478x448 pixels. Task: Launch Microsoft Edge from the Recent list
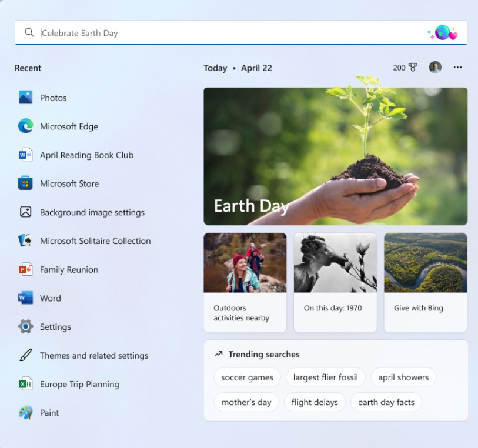pyautogui.click(x=25, y=126)
